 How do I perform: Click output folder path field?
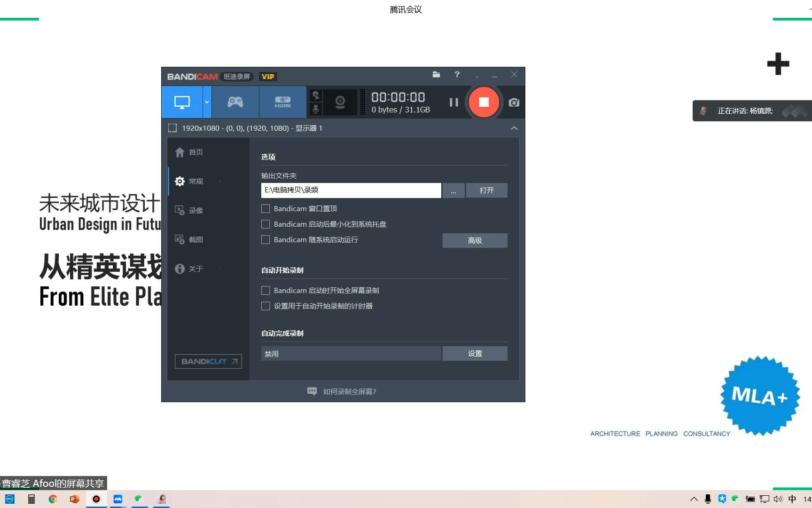tap(351, 190)
